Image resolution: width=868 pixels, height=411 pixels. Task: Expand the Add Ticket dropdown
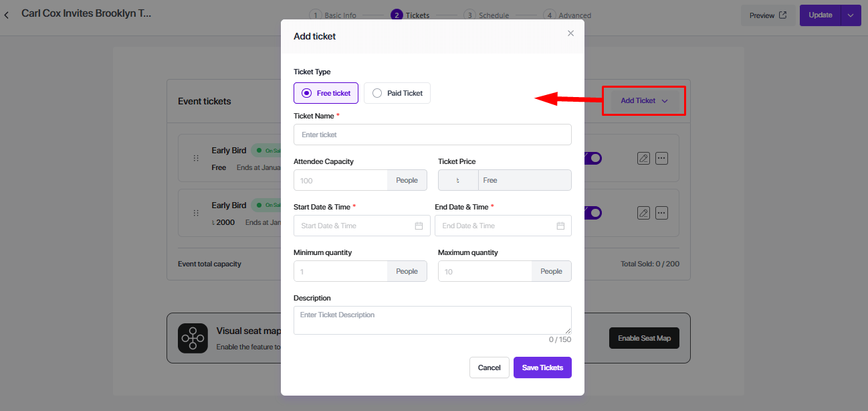644,100
